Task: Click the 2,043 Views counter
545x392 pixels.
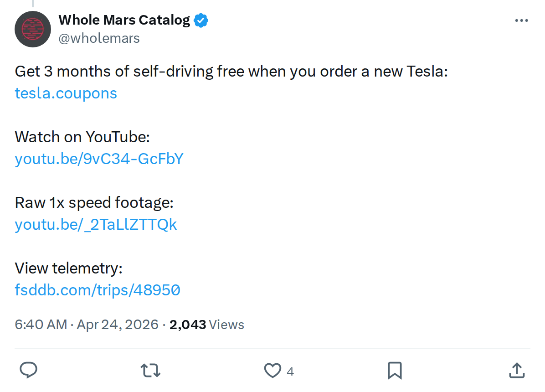Action: click(x=206, y=324)
